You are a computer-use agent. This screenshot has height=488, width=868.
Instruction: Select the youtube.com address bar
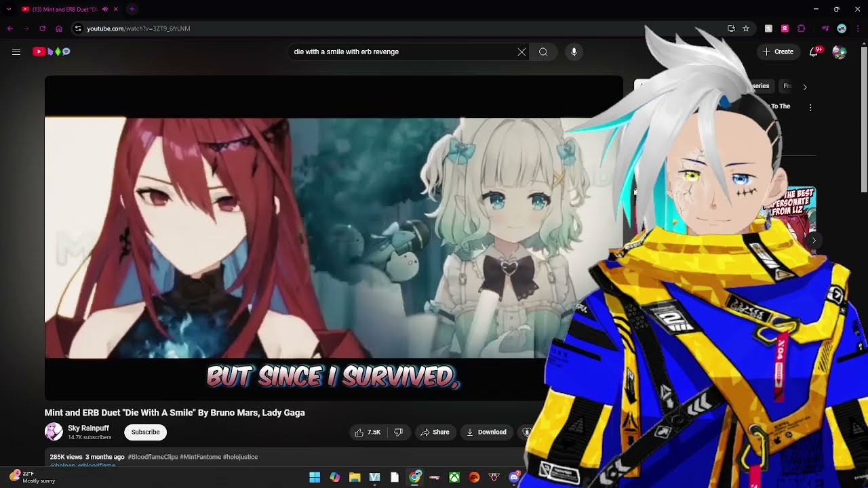pos(400,28)
